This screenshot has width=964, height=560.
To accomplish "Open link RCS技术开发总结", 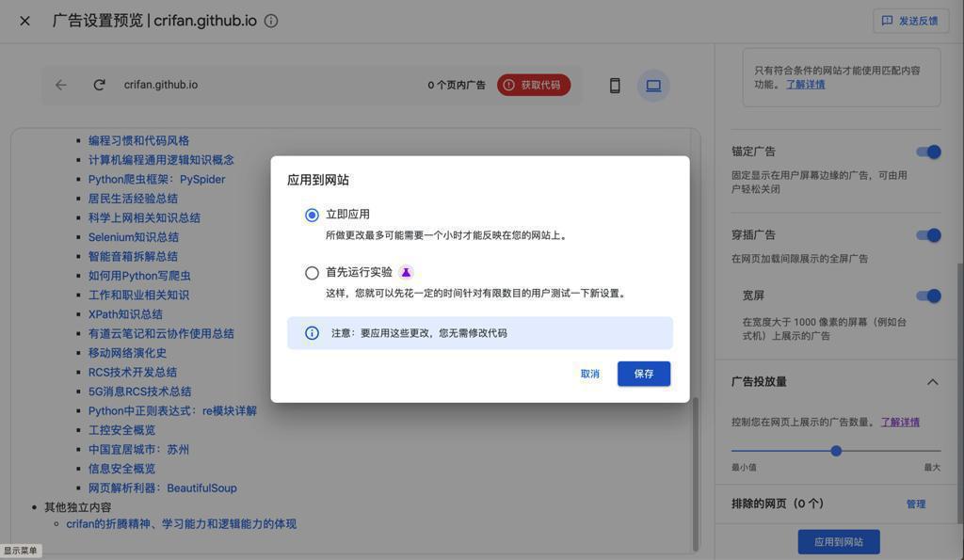I will click(133, 372).
